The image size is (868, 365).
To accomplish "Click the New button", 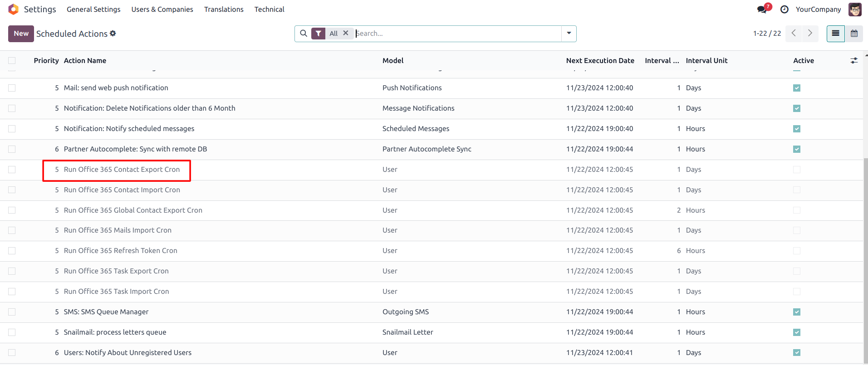I will 21,34.
